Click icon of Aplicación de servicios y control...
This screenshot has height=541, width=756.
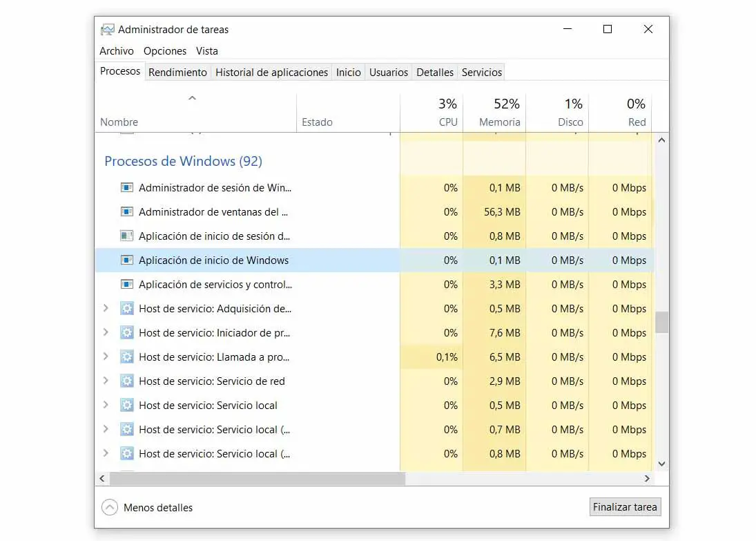click(127, 284)
